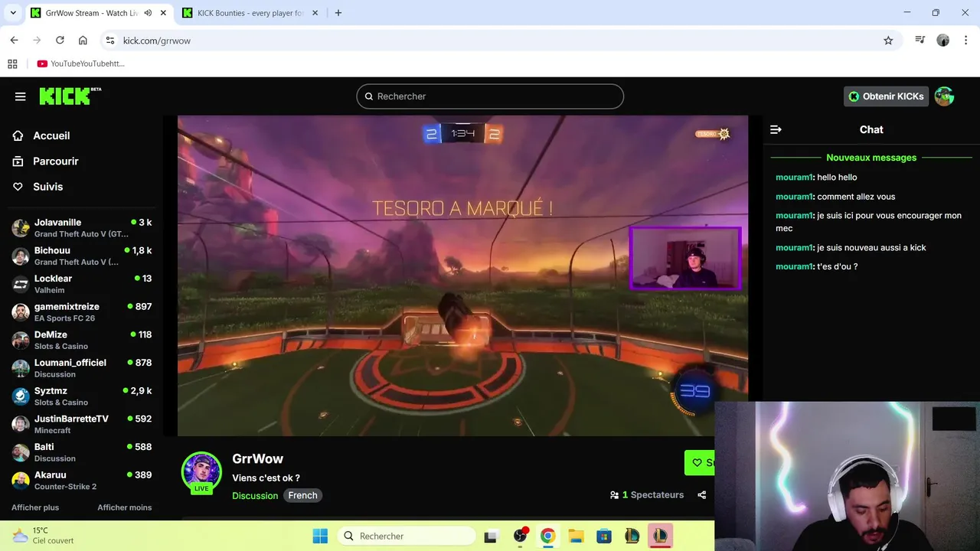Expand list with Afficher plus

pyautogui.click(x=35, y=507)
